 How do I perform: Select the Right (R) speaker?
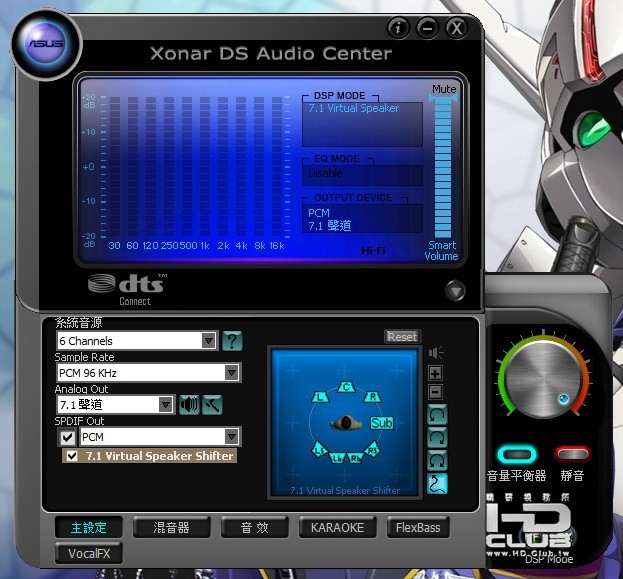click(372, 397)
